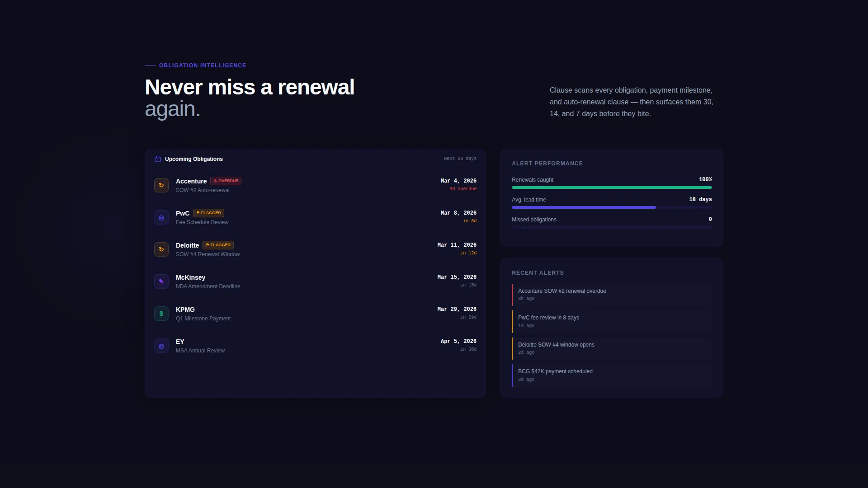Viewport: 868px width, 488px height.
Task: Click McKinsey's purple pencil amendment icon
Action: [x=161, y=282]
